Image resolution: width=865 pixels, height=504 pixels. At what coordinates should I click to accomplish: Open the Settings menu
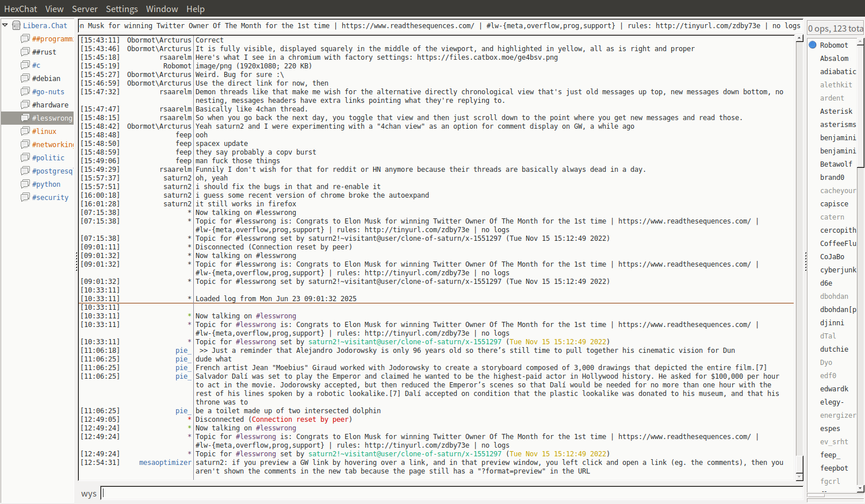point(121,9)
